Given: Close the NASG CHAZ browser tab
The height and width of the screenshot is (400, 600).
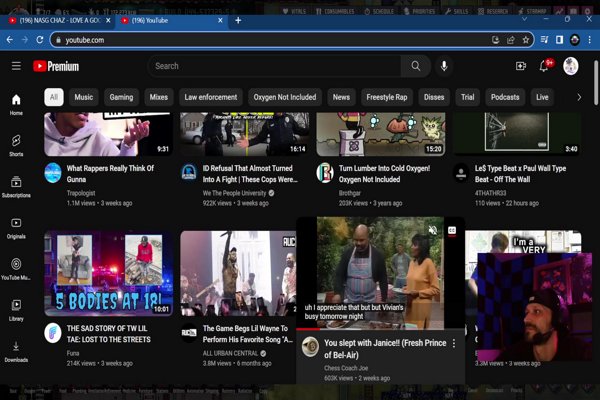Looking at the screenshot, I should (108, 20).
